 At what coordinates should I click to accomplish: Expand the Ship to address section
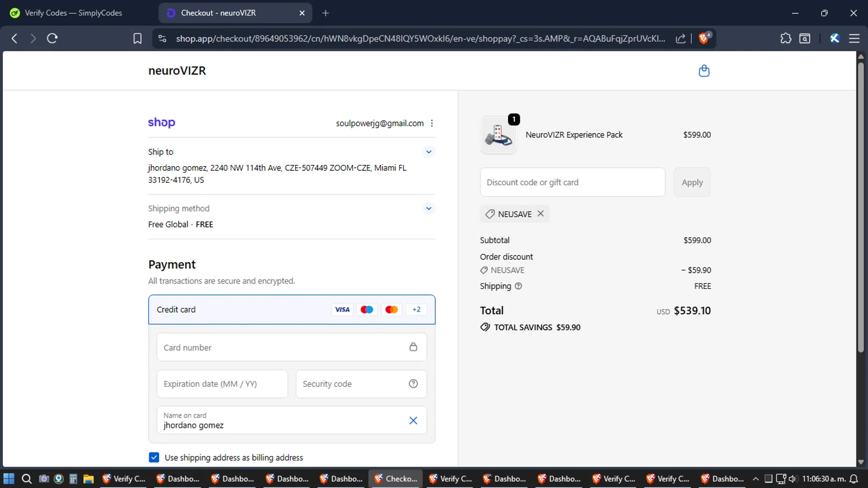tap(429, 152)
